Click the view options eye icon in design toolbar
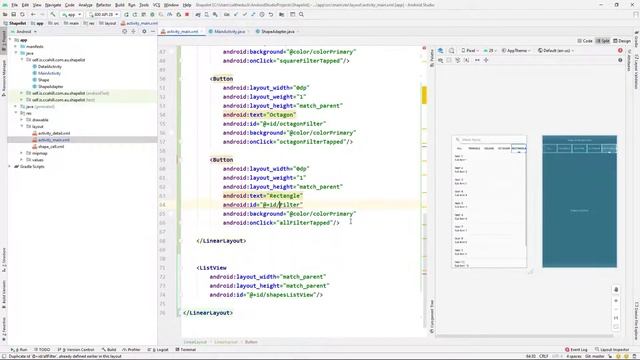Viewport: 640px width, 360px height. pos(440,60)
